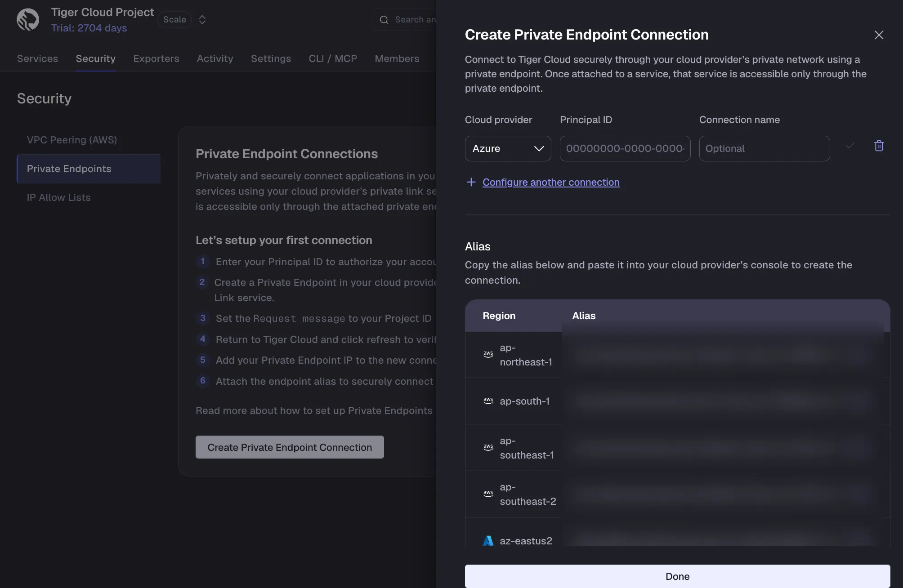Click step 1 Enter your Principal ID text

(x=326, y=262)
